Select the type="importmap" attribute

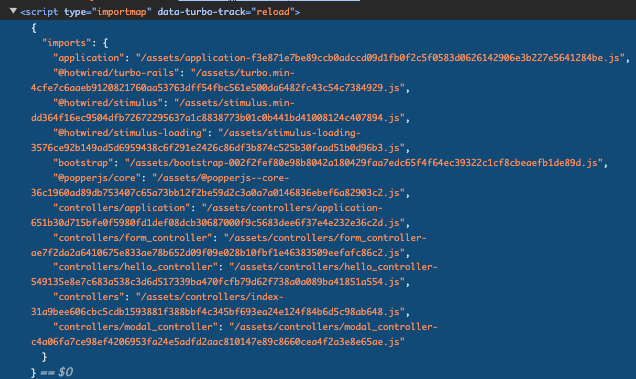click(x=107, y=12)
